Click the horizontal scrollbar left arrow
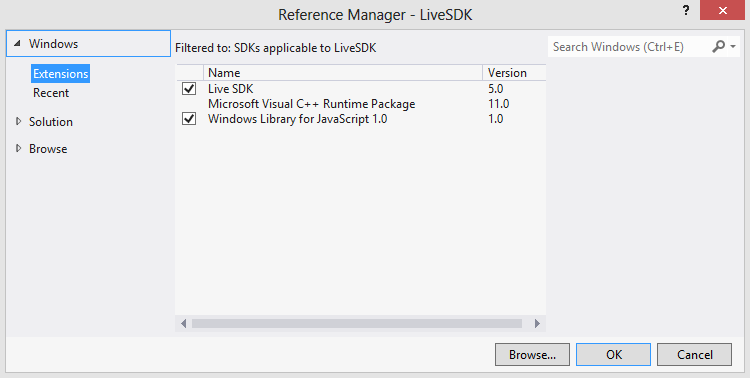This screenshot has height=378, width=750. tap(183, 323)
